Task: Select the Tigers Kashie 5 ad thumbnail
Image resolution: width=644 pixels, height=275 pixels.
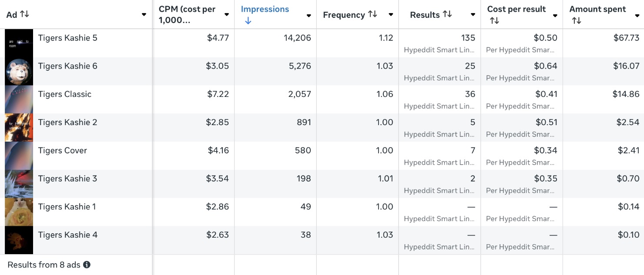Action: [x=19, y=43]
